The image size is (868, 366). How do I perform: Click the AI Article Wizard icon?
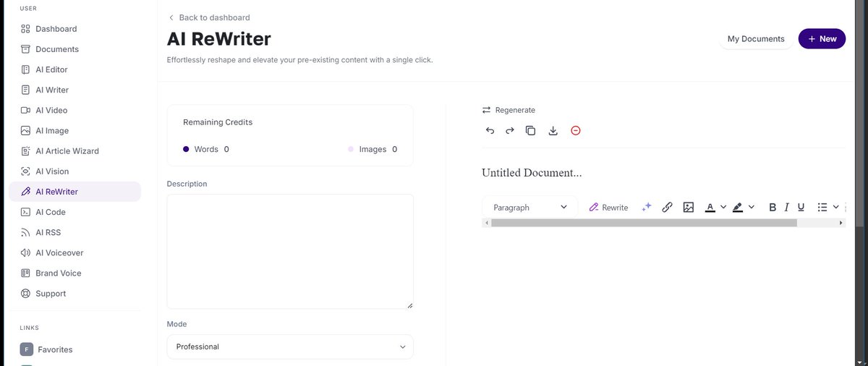click(25, 151)
